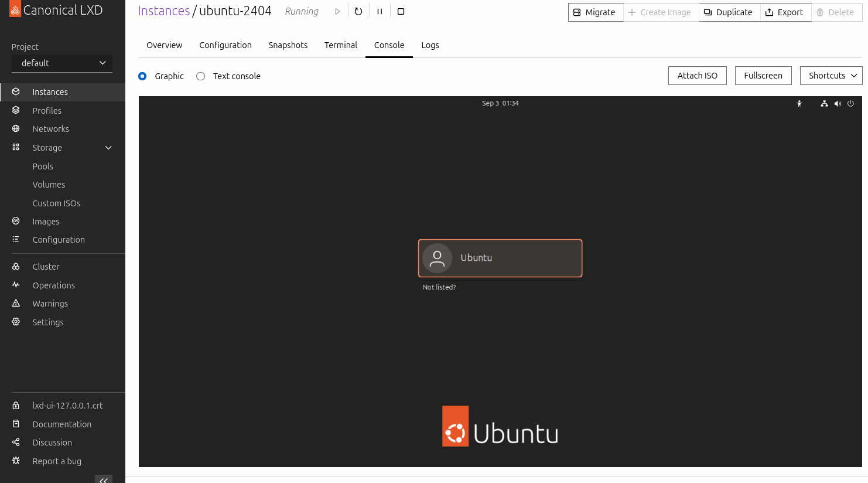Select the Graphic console radio button
The height and width of the screenshot is (483, 868).
(x=142, y=76)
